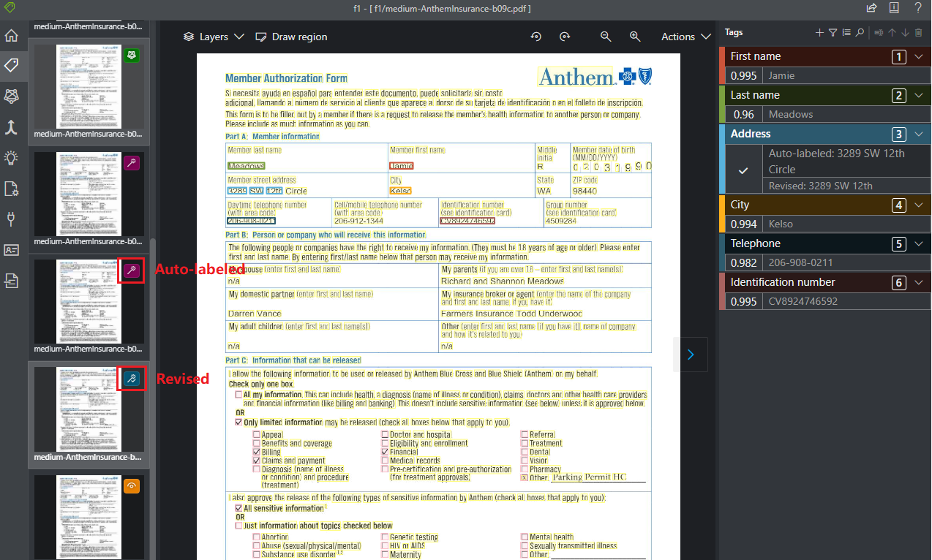This screenshot has width=932, height=560.
Task: Expand the Telephone tag chevron
Action: [x=920, y=243]
